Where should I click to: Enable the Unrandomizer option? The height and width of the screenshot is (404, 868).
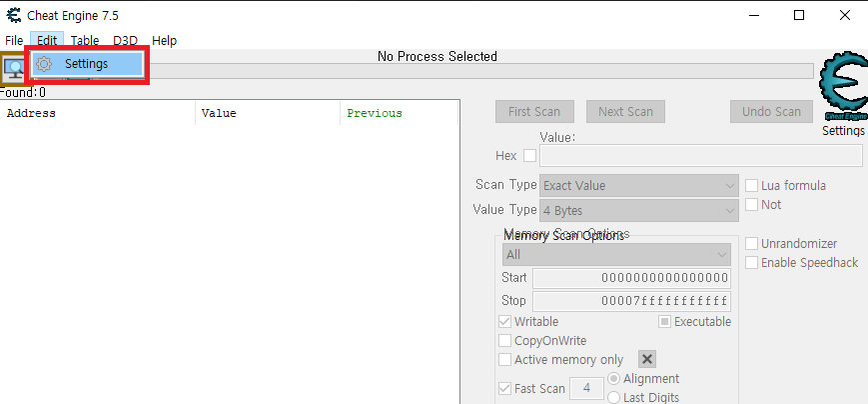coord(751,243)
